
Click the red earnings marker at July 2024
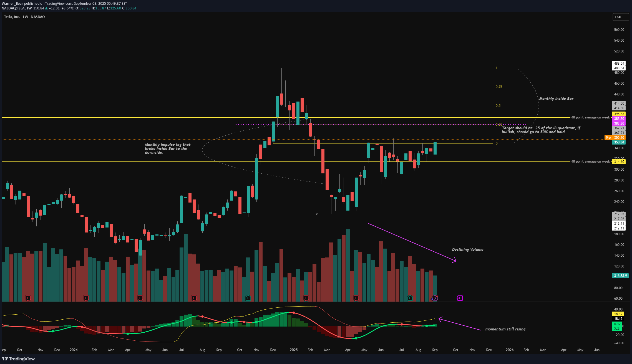pyautogui.click(x=194, y=298)
